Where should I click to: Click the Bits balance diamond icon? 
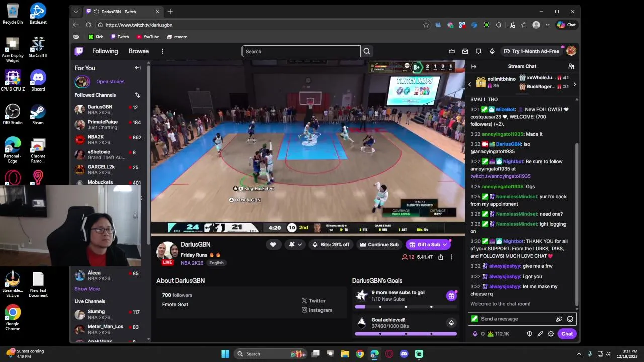475,334
